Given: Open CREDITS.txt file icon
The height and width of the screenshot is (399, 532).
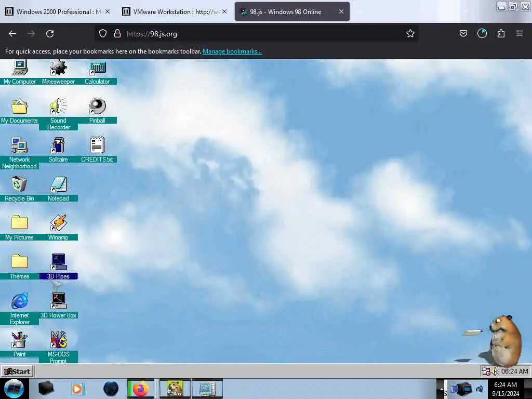Looking at the screenshot, I should [x=97, y=150].
